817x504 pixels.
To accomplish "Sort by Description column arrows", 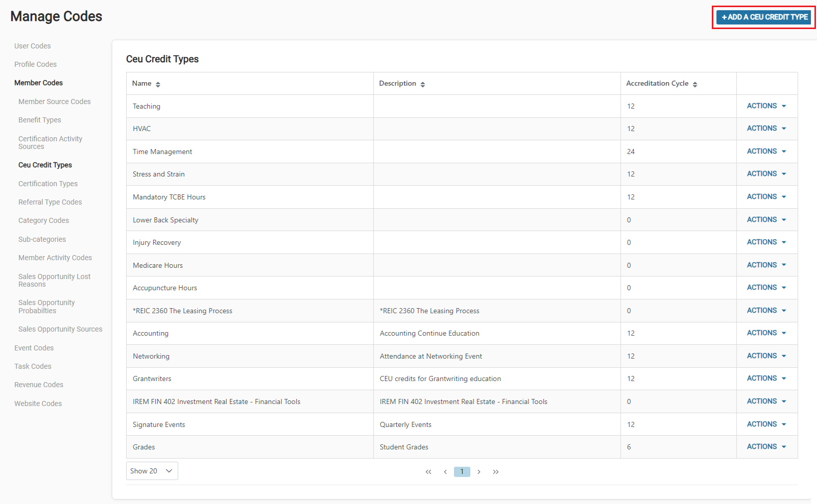I will click(x=423, y=85).
